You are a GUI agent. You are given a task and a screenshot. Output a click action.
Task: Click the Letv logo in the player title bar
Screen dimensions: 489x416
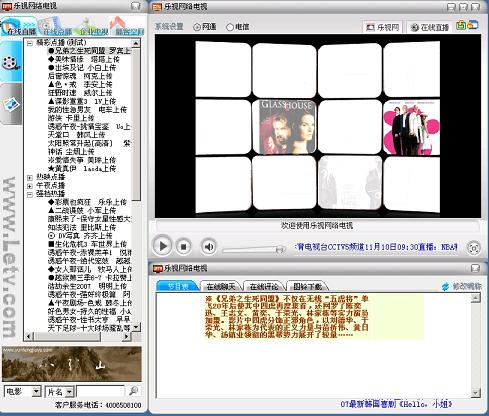pyautogui.click(x=157, y=7)
